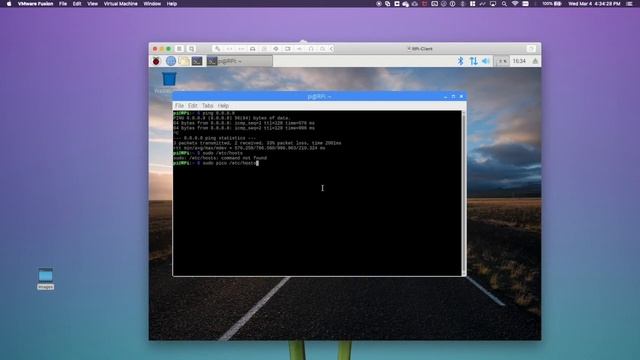Click the 10:34 clock in Pi panel
The image size is (640, 360).
point(519,61)
